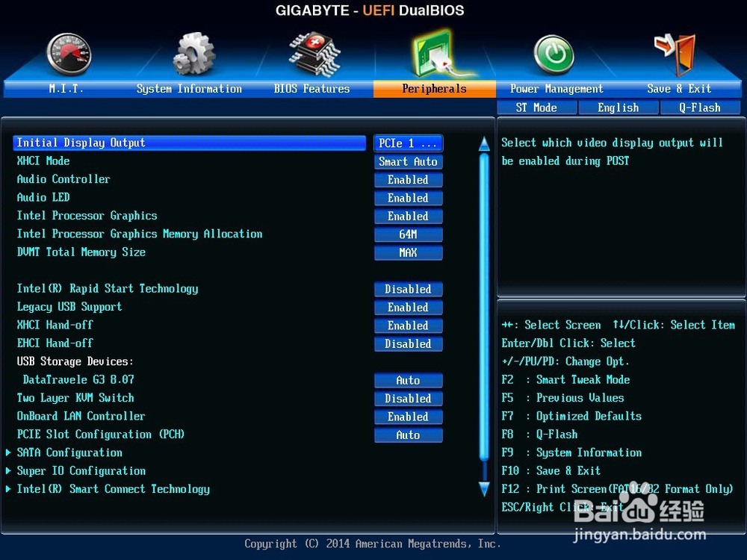Change Graphics Memory Allocation 64M value
Viewport: 747px width, 560px height.
[409, 234]
